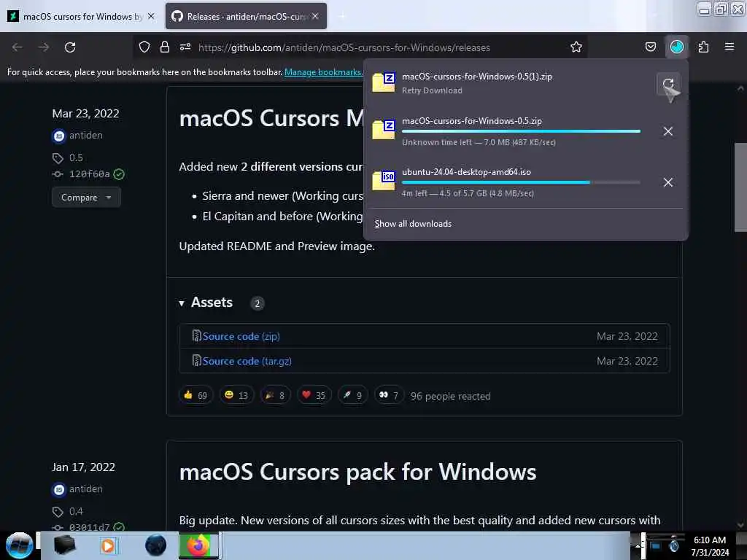Click Show all downloads
The height and width of the screenshot is (560, 747).
coord(413,224)
